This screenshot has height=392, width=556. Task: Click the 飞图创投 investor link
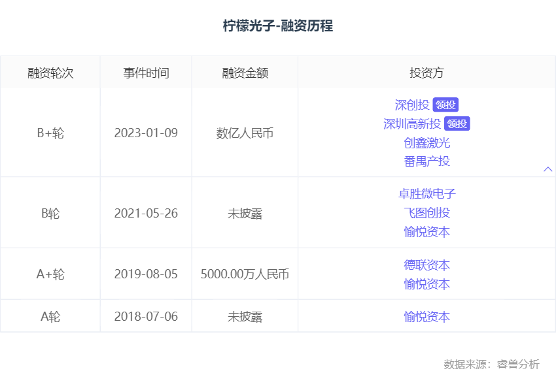(427, 213)
